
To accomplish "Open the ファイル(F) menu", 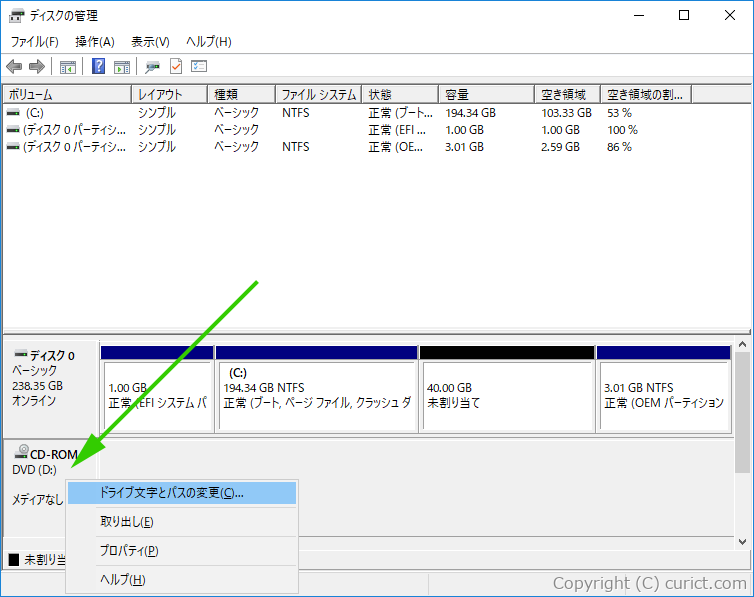I will 35,42.
